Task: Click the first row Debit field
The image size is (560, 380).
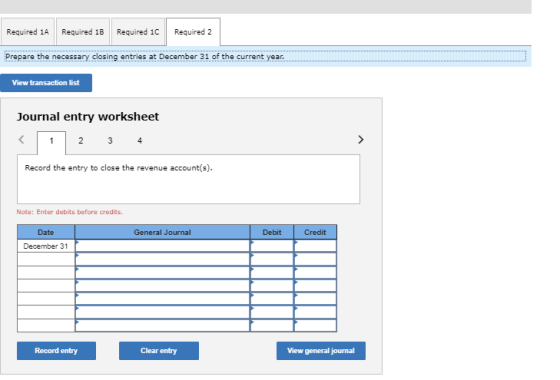Action: [272, 246]
